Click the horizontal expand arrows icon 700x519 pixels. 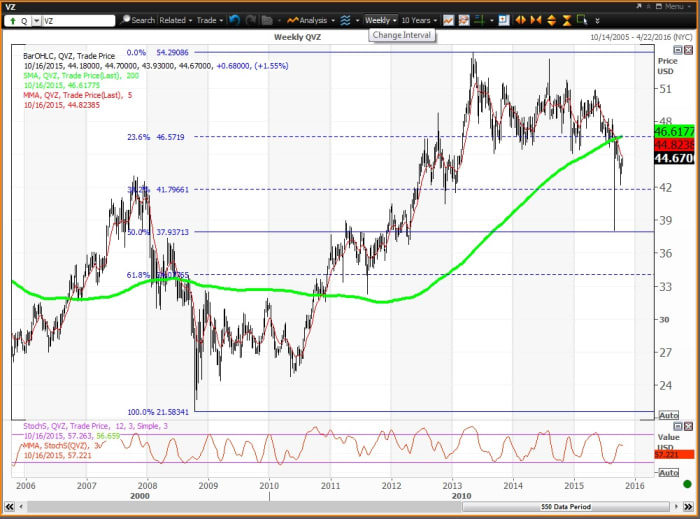520,20
